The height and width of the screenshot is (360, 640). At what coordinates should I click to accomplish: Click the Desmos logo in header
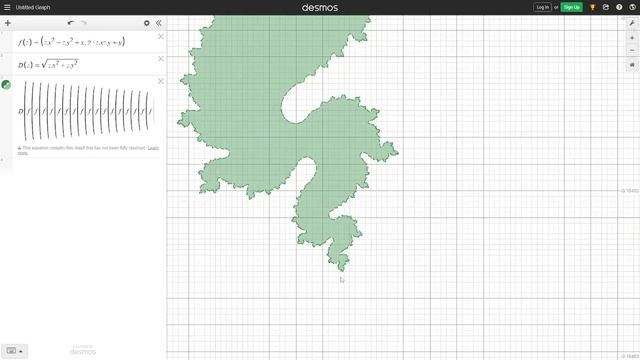(x=320, y=7)
